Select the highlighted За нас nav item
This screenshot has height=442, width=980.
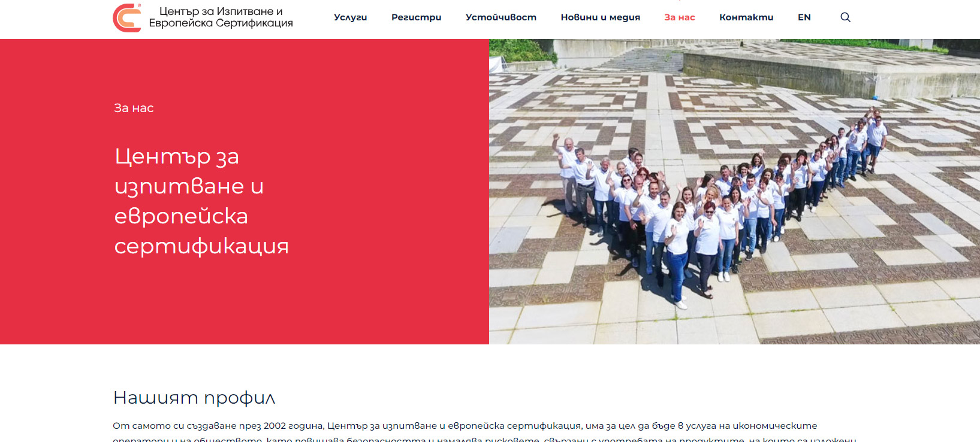point(680,17)
